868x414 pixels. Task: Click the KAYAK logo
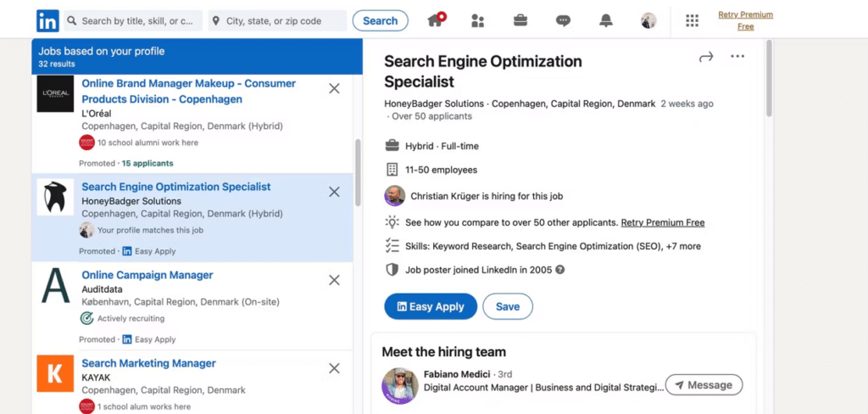(x=55, y=373)
